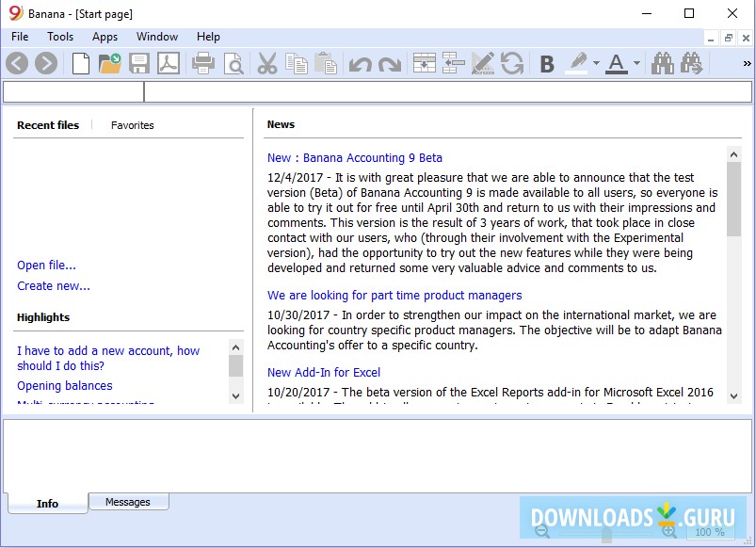Restore the inner Start page document window

pos(729,38)
